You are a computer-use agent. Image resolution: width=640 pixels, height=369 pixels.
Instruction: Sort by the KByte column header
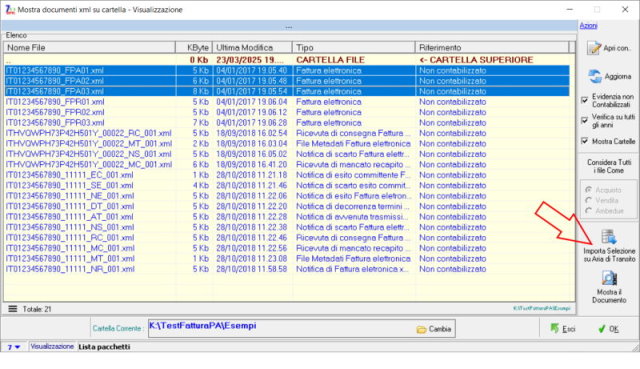coord(194,47)
